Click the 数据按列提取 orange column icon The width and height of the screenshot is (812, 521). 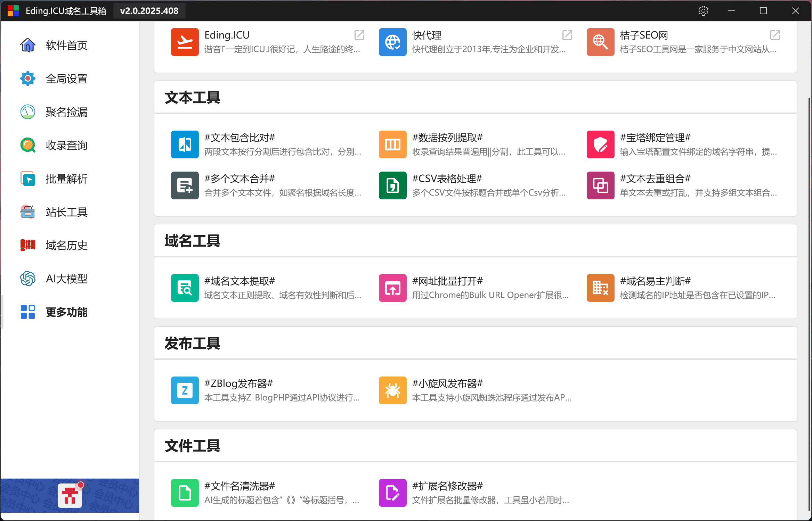392,144
